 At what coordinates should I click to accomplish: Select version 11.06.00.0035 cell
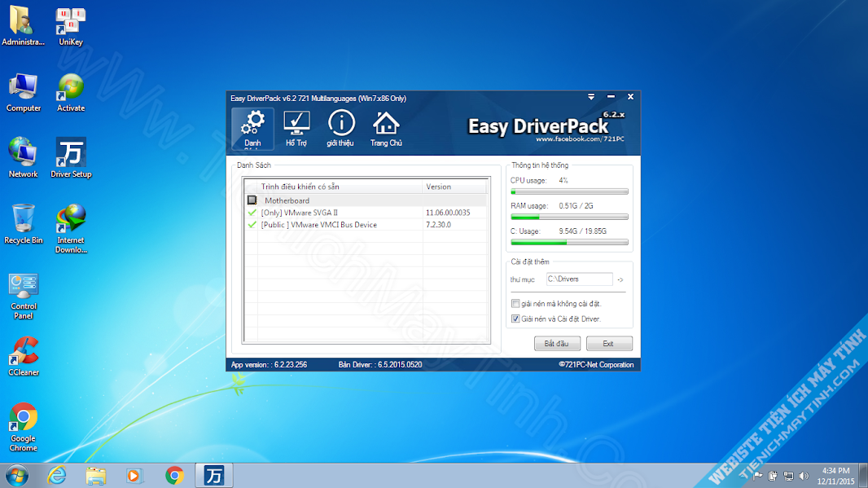[448, 213]
